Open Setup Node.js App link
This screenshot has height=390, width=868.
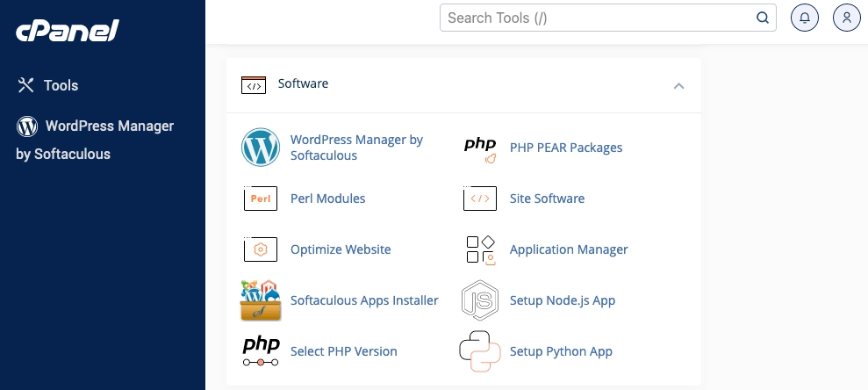coord(563,300)
